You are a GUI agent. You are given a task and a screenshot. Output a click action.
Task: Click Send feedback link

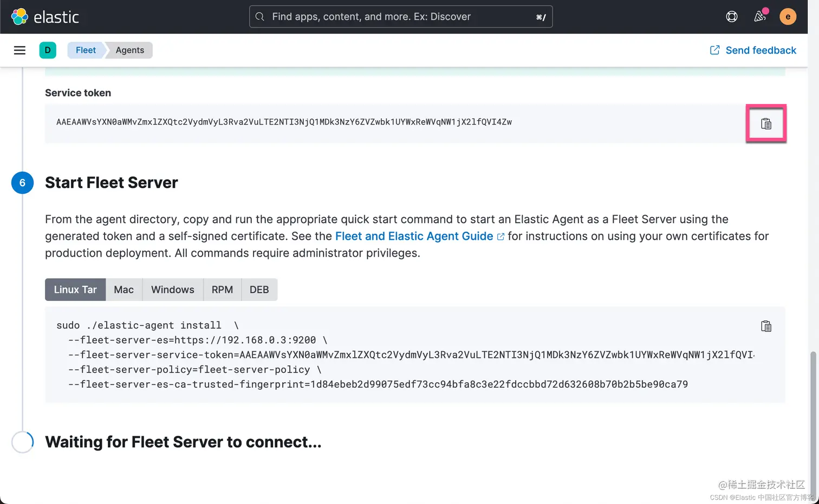point(753,50)
